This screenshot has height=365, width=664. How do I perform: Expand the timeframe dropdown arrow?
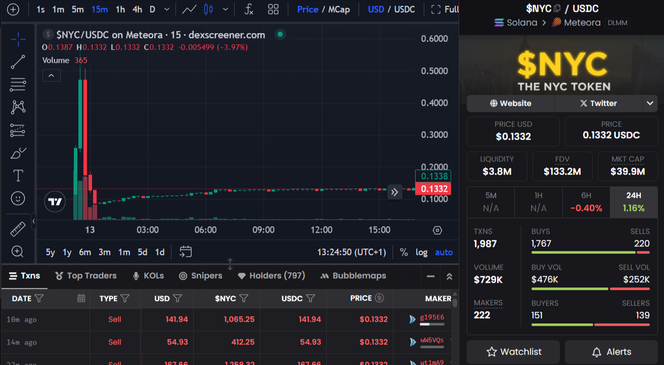[x=167, y=9]
